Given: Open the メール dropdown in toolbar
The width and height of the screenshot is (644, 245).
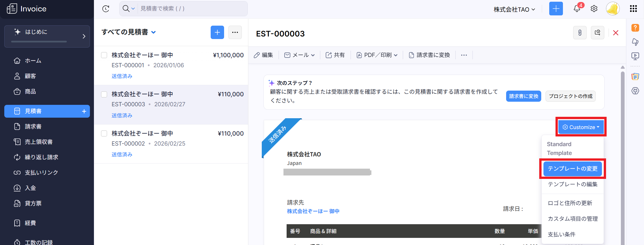Looking at the screenshot, I should pos(299,55).
